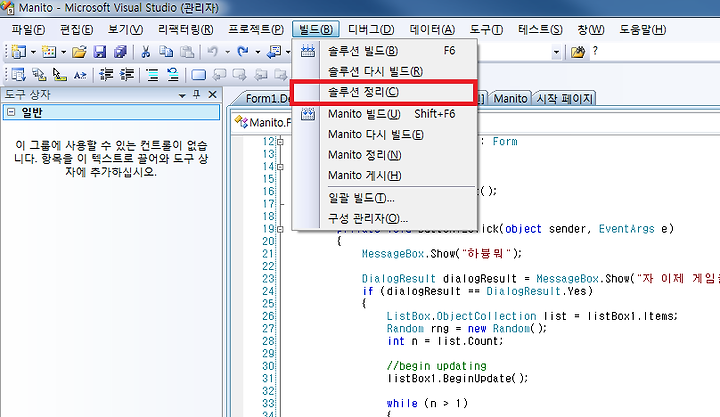Toggle auto-hide pin on 도구 상자 panel
720x417 pixels.
(197, 95)
